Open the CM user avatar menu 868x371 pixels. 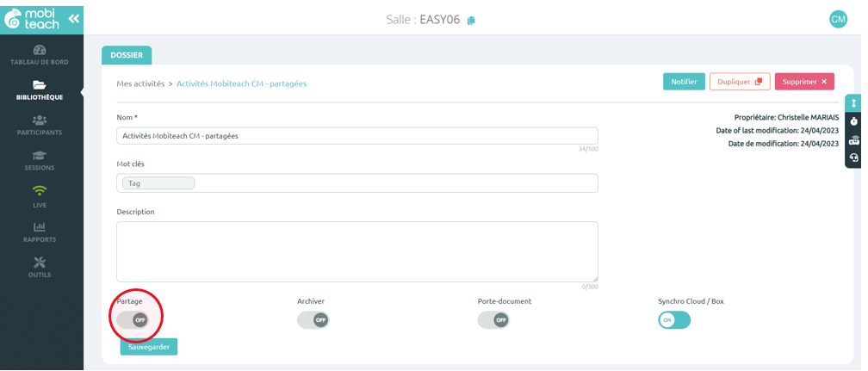(x=838, y=20)
